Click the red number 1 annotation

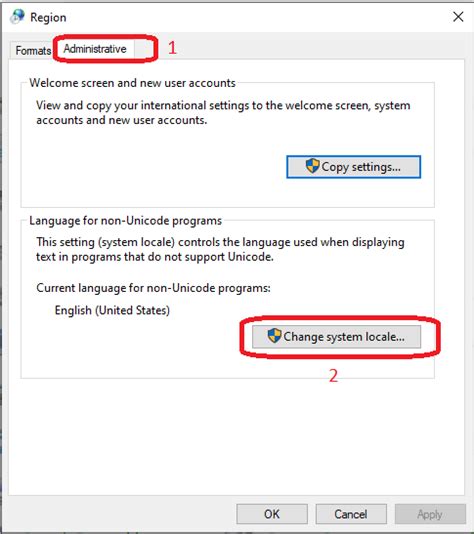point(172,47)
